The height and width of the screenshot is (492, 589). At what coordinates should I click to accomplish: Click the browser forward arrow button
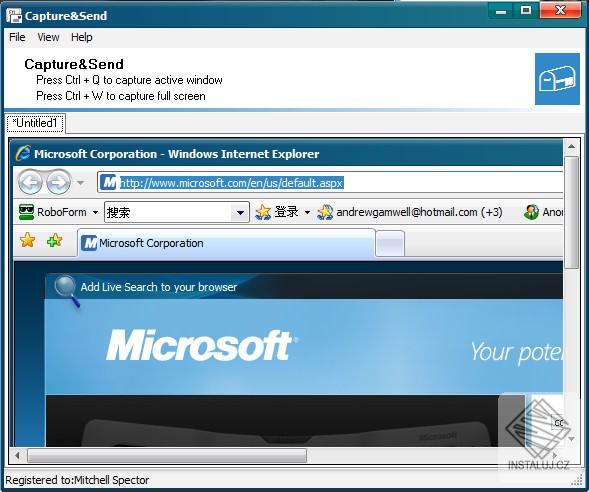coord(58,183)
